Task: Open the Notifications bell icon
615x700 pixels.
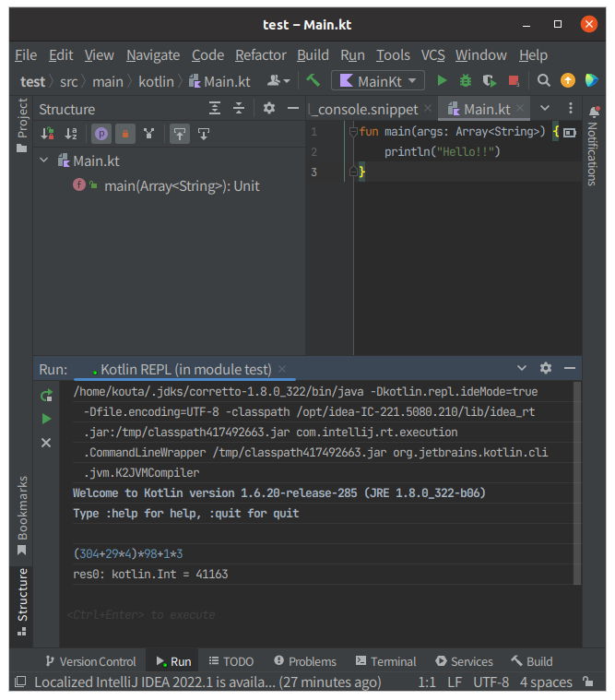Action: coord(595,112)
